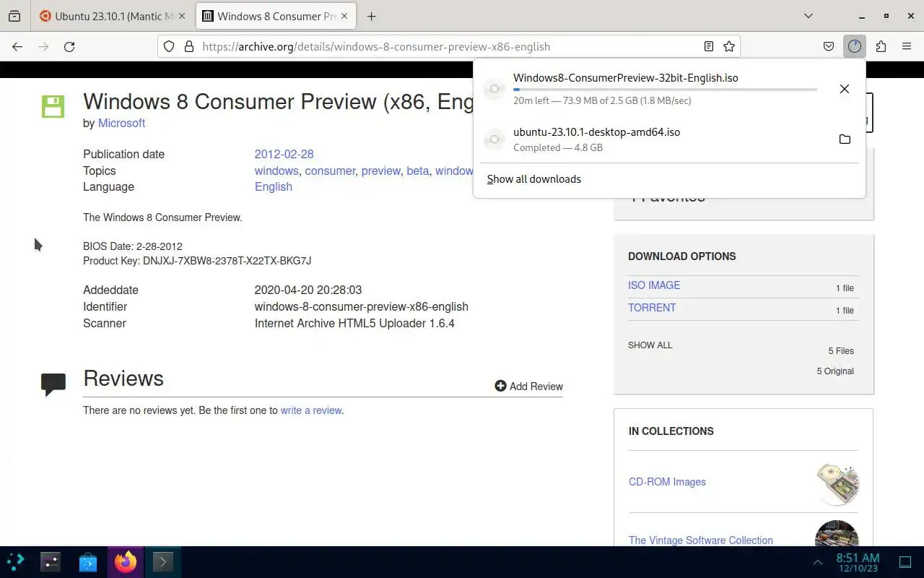
Task: Open the Firefox hamburger application menu
Action: [907, 46]
